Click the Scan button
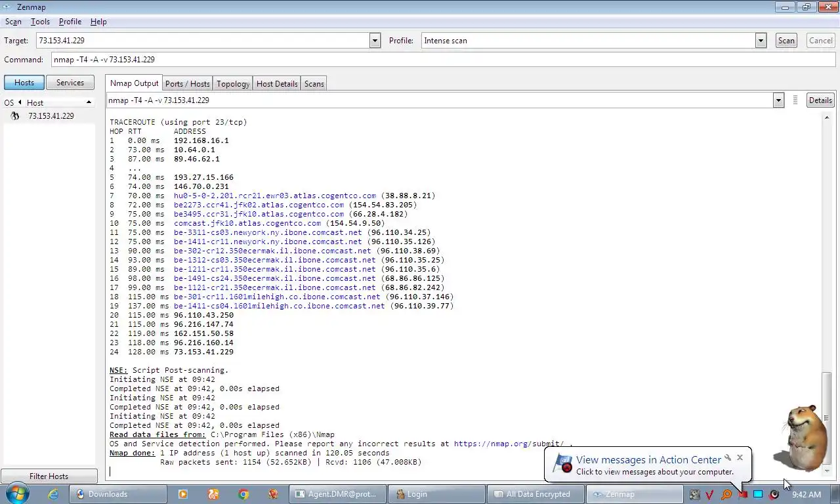The width and height of the screenshot is (840, 504). pyautogui.click(x=786, y=41)
